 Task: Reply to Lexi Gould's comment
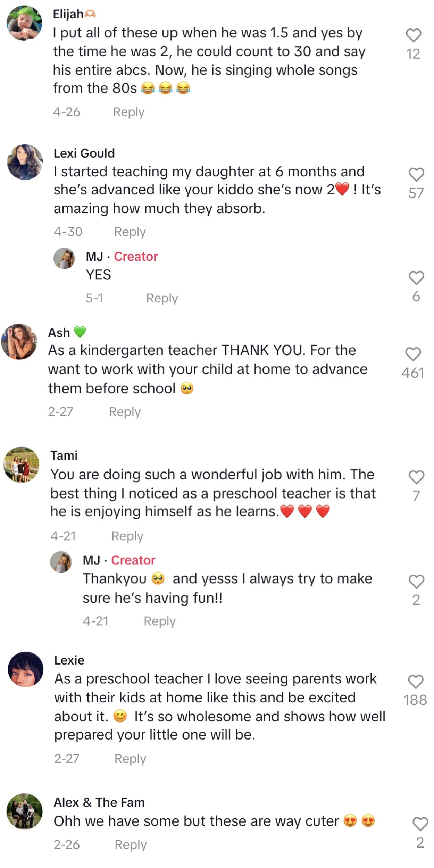pyautogui.click(x=130, y=232)
